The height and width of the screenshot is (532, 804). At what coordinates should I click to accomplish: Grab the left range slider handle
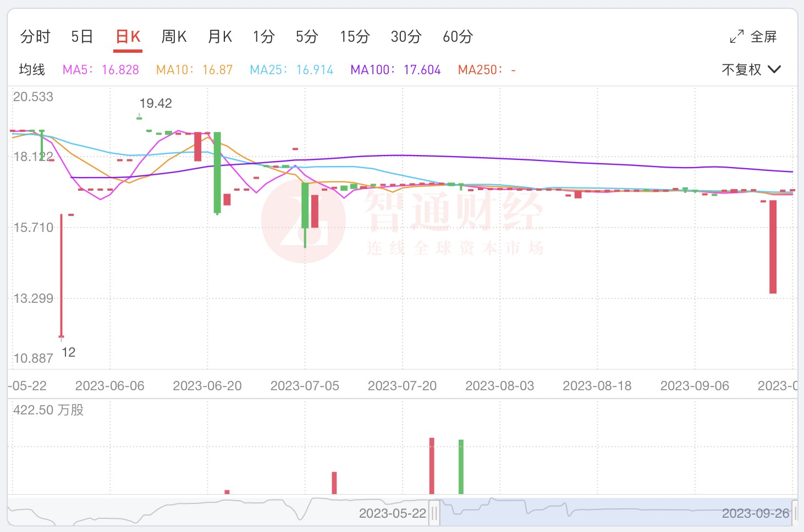click(434, 513)
